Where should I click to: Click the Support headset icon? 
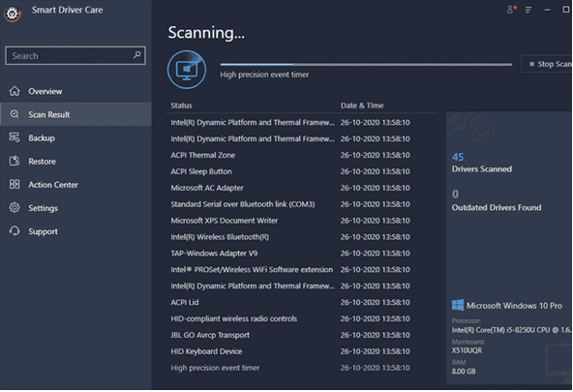(15, 231)
